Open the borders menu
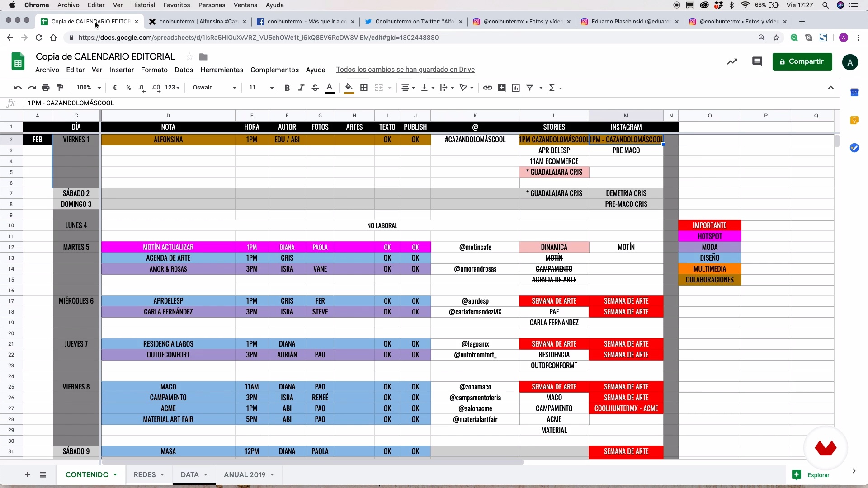The height and width of the screenshot is (488, 868). [364, 88]
